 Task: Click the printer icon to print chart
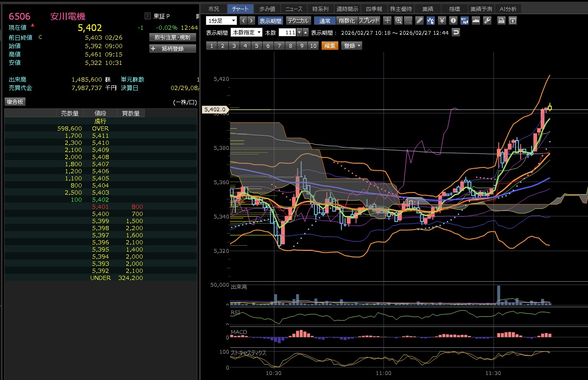pos(501,21)
